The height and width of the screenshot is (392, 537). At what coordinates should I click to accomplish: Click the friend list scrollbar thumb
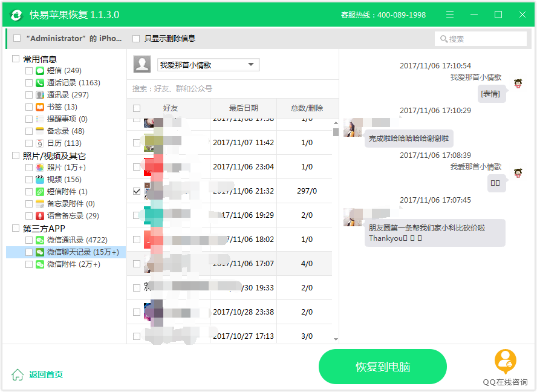pos(336,132)
